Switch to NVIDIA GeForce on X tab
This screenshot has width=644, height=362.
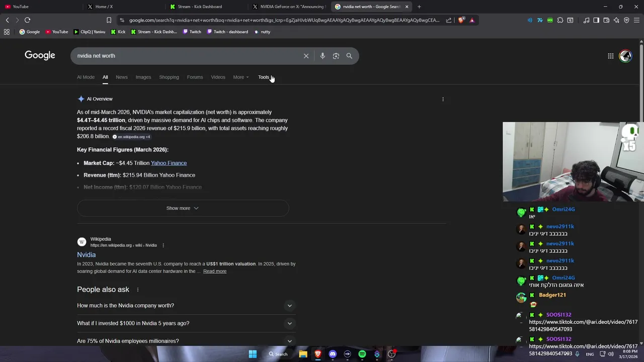point(290,7)
